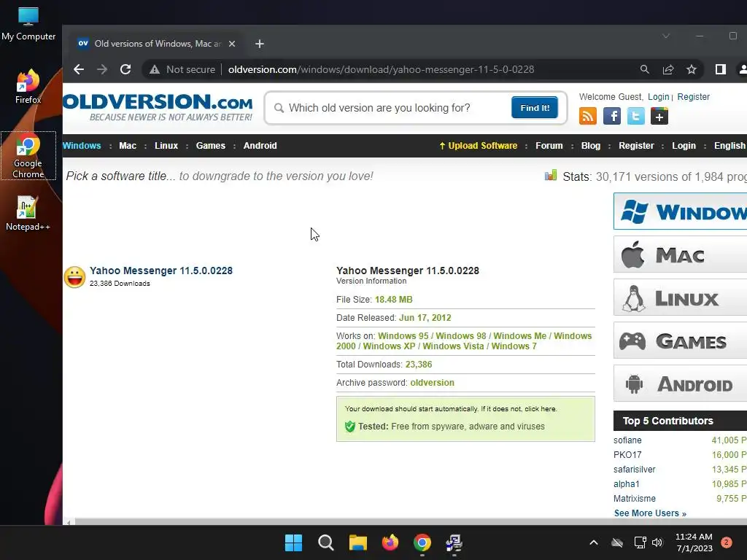
Task: Open contributor PKO17 profile
Action: point(627,455)
